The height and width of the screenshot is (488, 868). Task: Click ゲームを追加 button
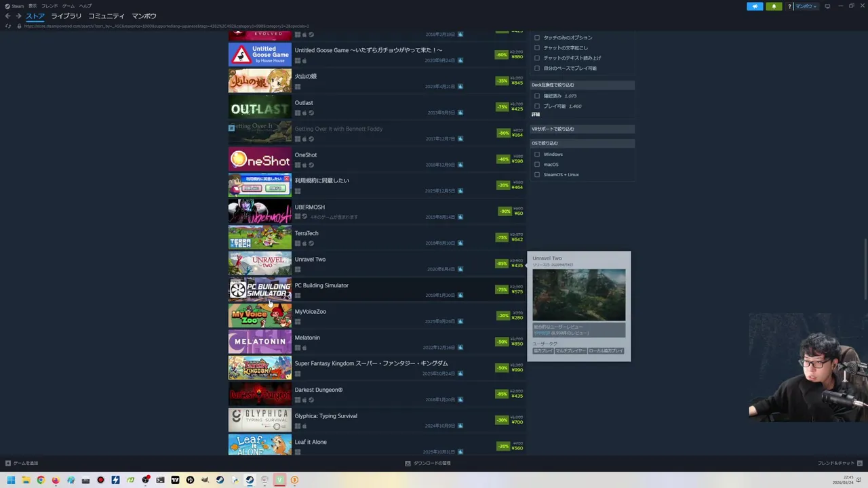(x=22, y=463)
